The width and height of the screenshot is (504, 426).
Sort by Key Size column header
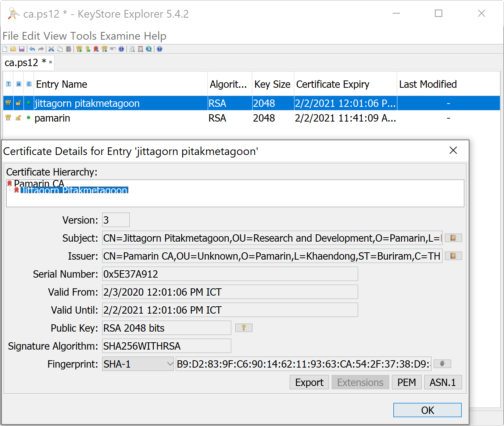point(273,84)
